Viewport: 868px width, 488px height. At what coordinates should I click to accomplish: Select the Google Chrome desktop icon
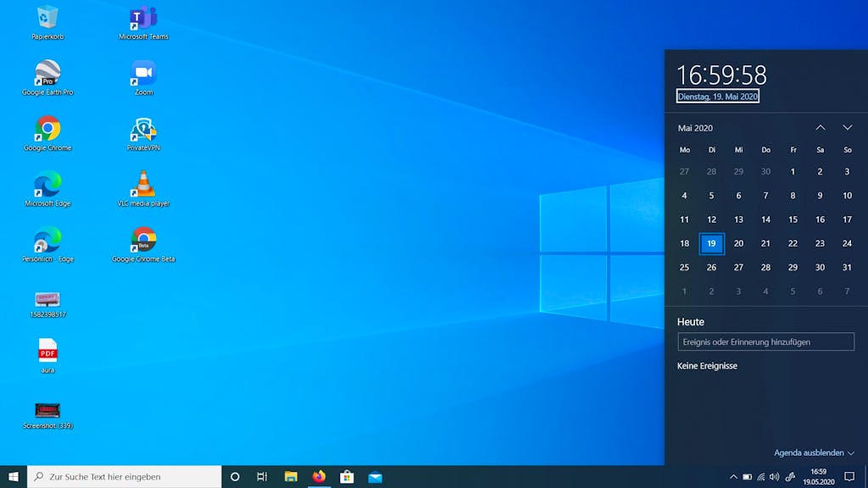coord(47,133)
